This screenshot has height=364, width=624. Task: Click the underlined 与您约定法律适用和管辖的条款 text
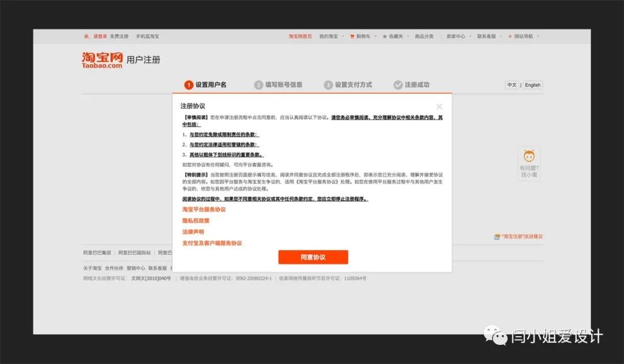click(224, 145)
